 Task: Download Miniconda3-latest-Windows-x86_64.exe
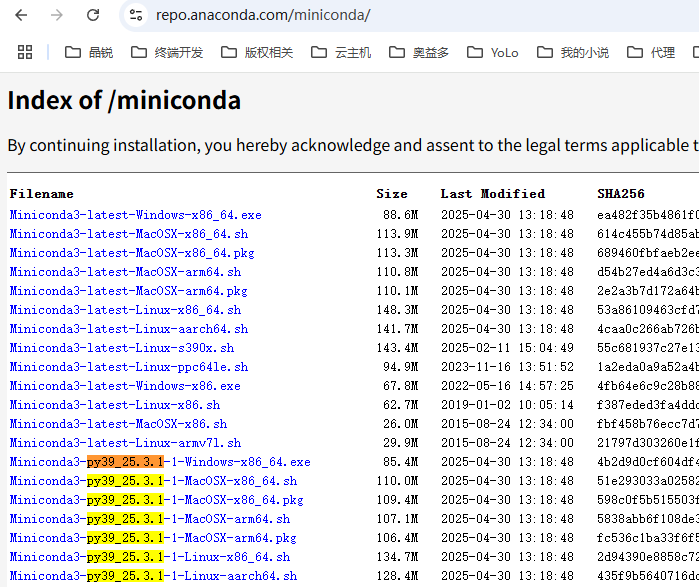pyautogui.click(x=136, y=215)
